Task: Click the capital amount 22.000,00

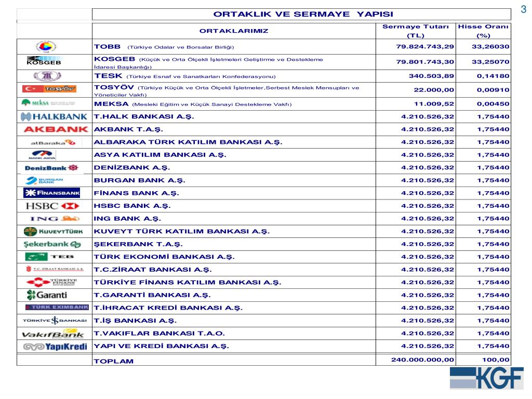Action: click(x=434, y=90)
